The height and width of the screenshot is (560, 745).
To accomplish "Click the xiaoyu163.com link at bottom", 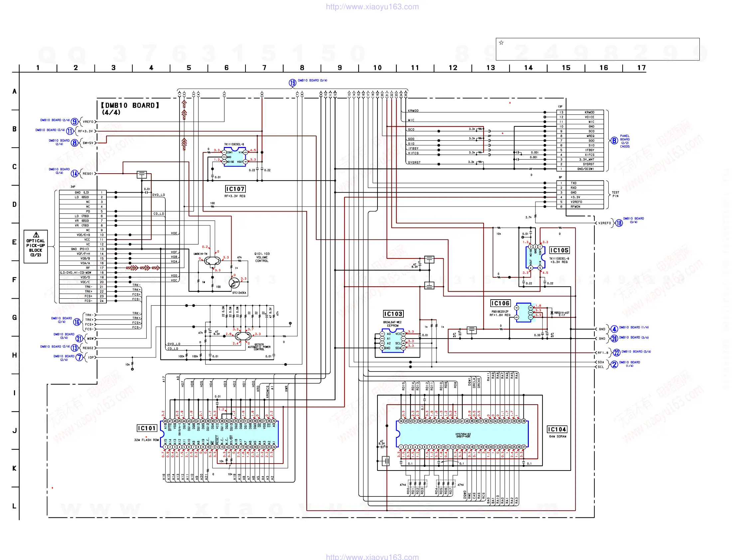I will coord(372,557).
